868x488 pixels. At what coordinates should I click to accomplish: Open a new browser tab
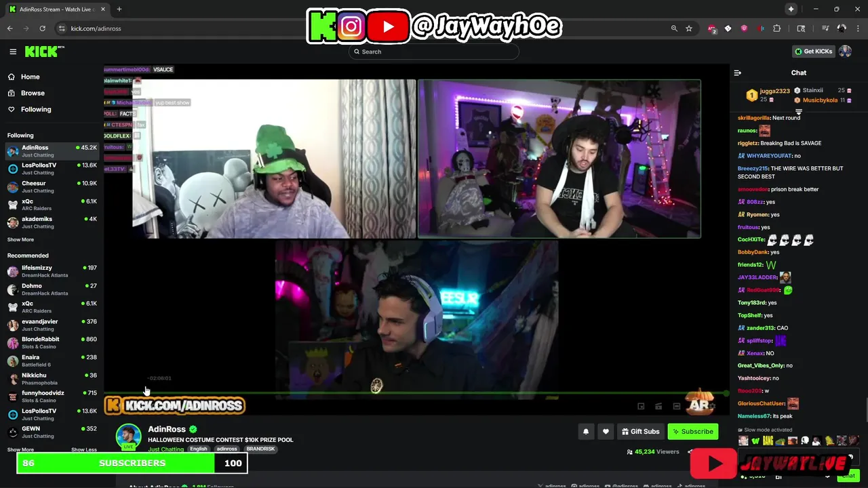click(x=119, y=9)
